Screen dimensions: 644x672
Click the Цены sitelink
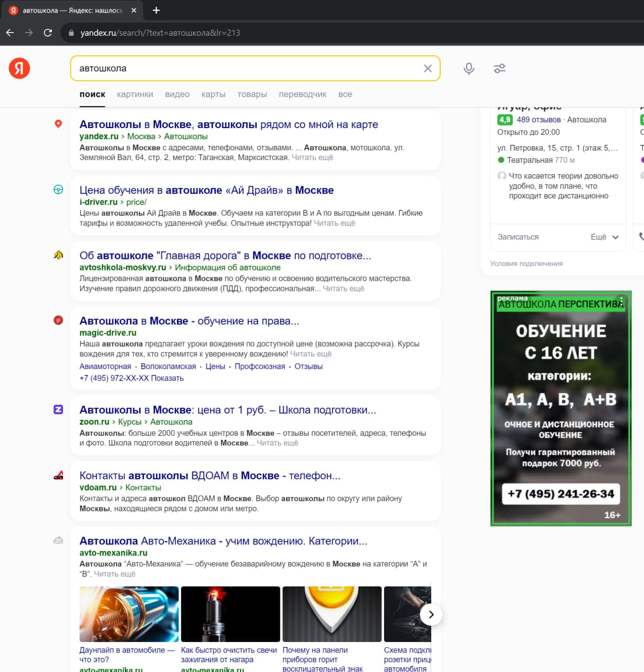click(215, 366)
